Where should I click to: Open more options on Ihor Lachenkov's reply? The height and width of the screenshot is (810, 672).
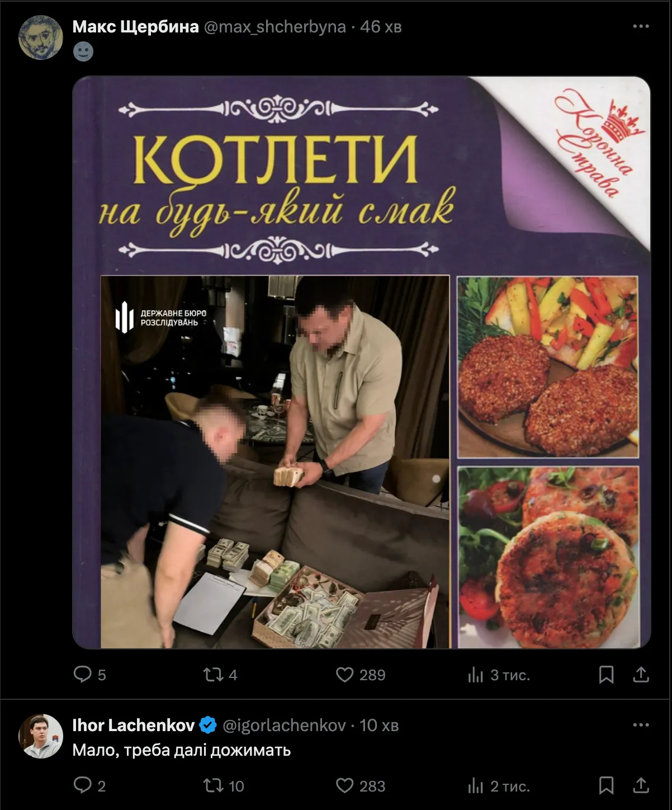point(641,725)
